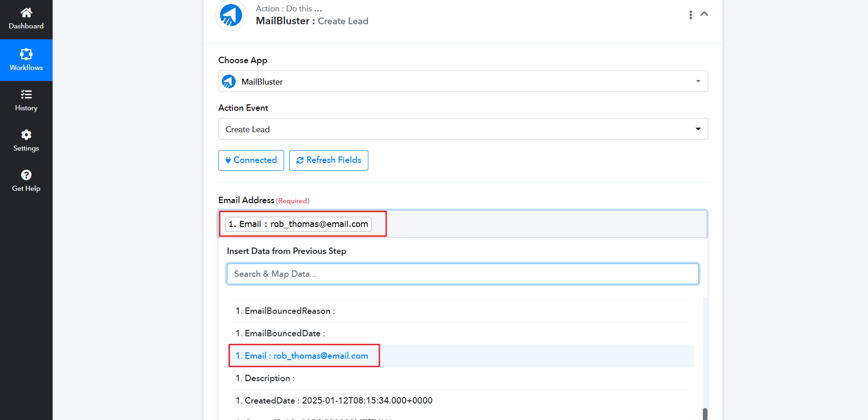The width and height of the screenshot is (868, 420).
Task: Choose EmailBouncedReason from the data list
Action: [285, 311]
